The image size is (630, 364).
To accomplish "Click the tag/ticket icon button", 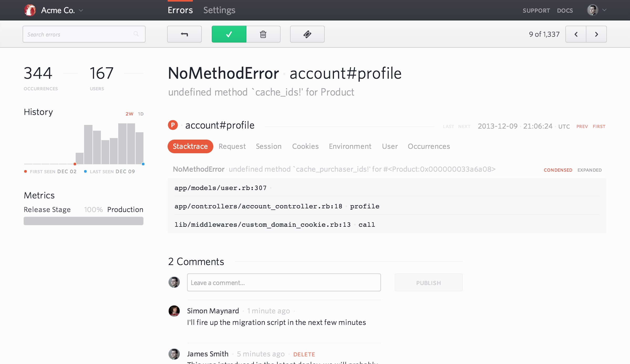I will click(307, 34).
